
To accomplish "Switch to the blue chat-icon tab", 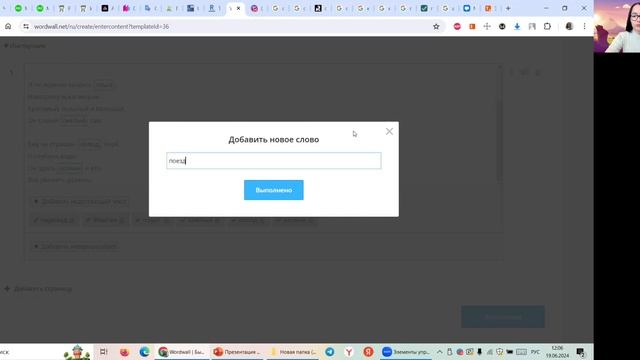I will tap(467, 8).
